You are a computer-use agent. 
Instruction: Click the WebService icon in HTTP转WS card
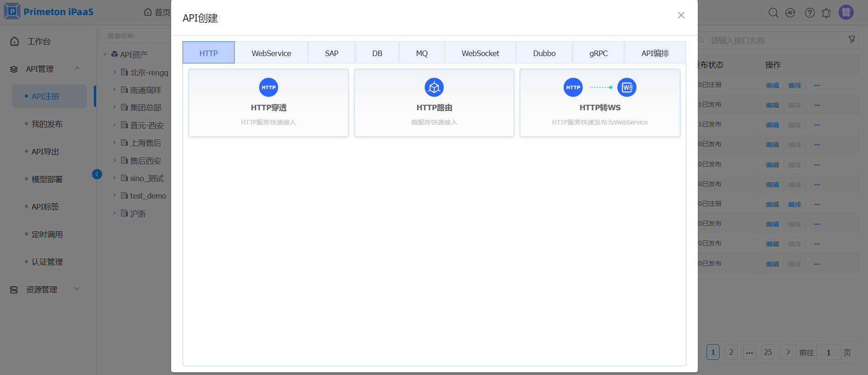[627, 87]
